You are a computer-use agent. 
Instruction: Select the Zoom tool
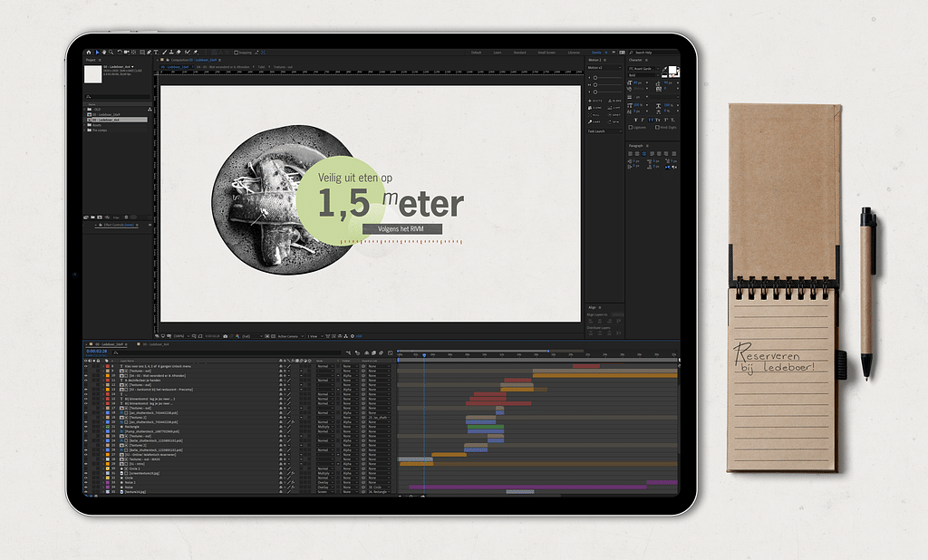[x=111, y=50]
